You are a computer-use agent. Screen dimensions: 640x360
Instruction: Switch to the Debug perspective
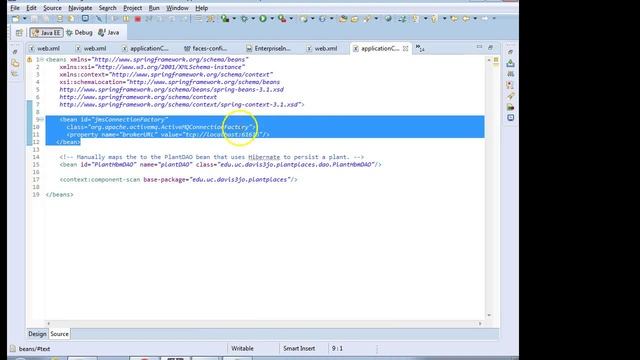pos(79,33)
